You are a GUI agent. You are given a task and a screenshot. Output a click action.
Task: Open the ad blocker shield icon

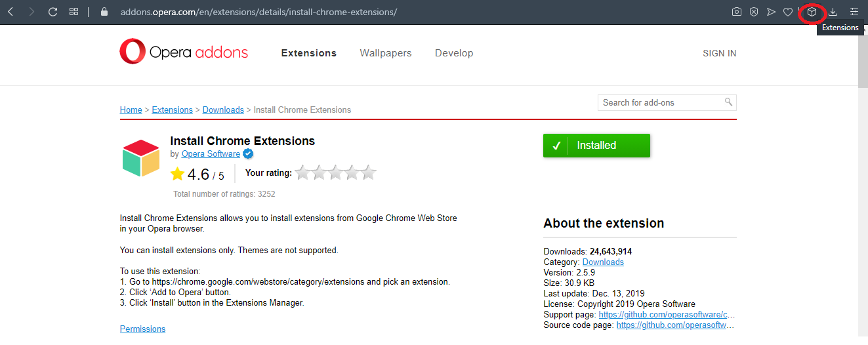tap(754, 12)
